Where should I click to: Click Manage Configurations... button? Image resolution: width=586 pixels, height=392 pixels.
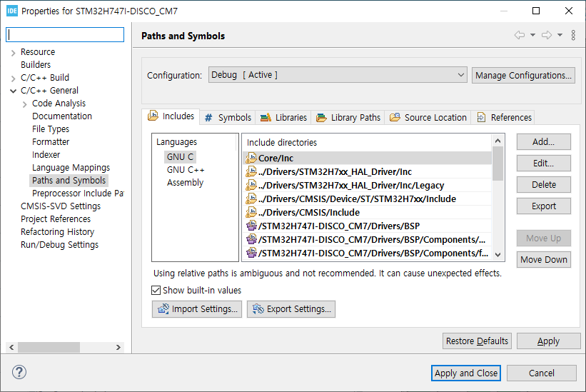523,75
